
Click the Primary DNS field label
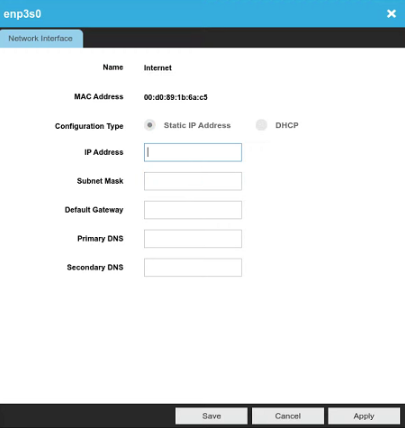tap(100, 239)
